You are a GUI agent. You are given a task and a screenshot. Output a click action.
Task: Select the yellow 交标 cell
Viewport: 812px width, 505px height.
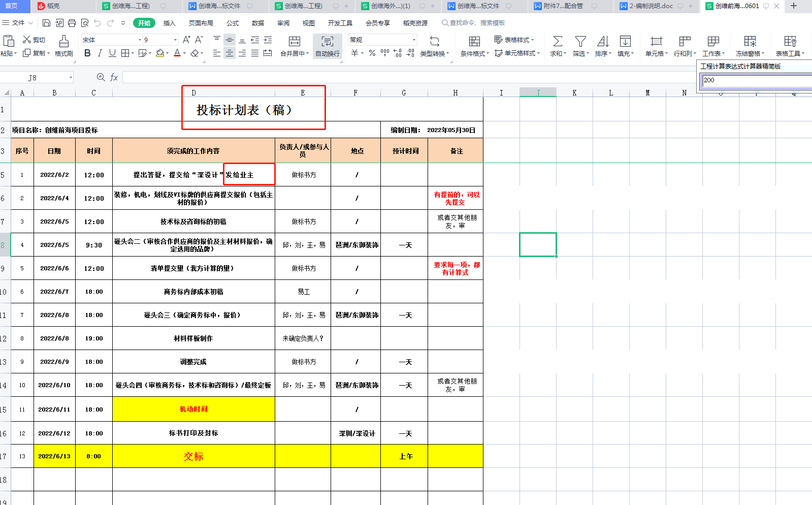tap(193, 456)
